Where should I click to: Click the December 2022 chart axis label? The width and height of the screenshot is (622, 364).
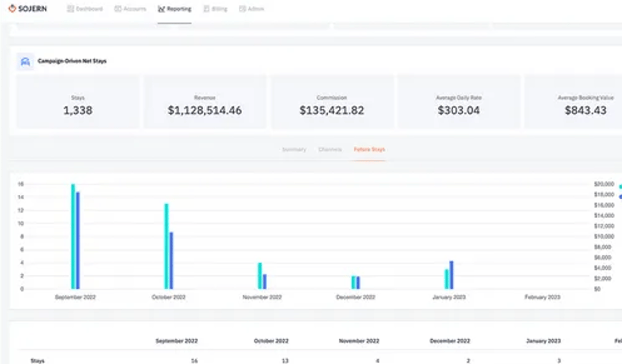[x=356, y=297]
